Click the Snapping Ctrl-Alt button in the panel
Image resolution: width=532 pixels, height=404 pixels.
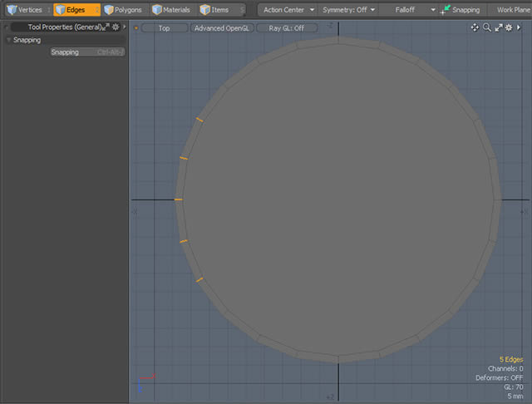(87, 52)
